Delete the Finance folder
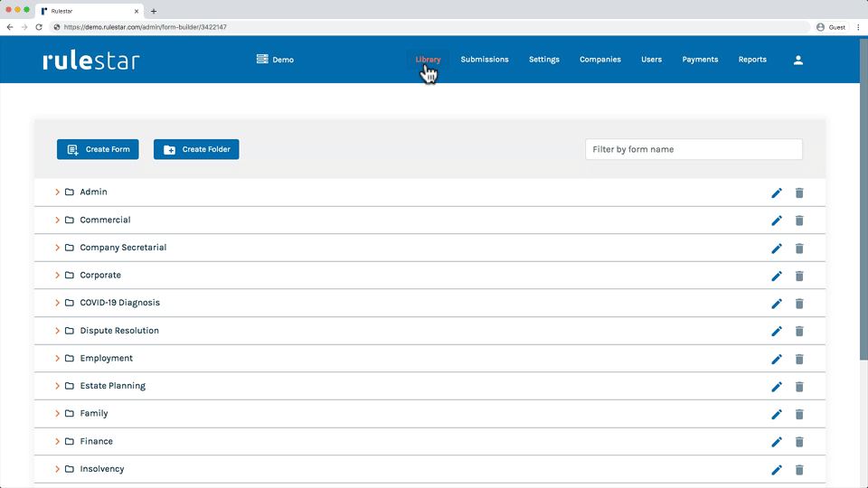The height and width of the screenshot is (488, 868). pyautogui.click(x=799, y=442)
